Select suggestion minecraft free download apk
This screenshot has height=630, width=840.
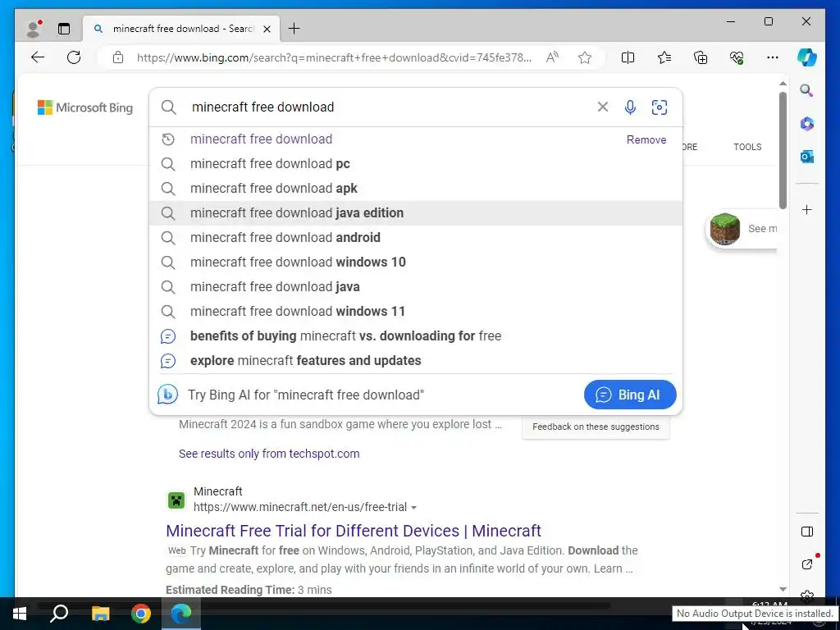click(416, 188)
